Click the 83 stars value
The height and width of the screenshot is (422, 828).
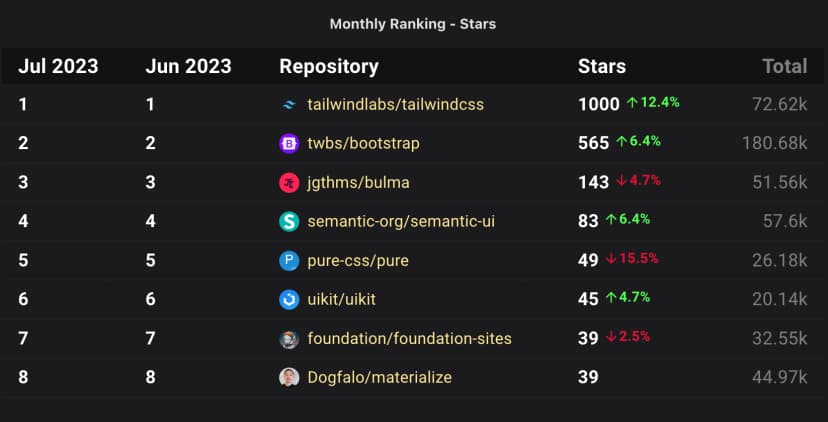point(588,221)
